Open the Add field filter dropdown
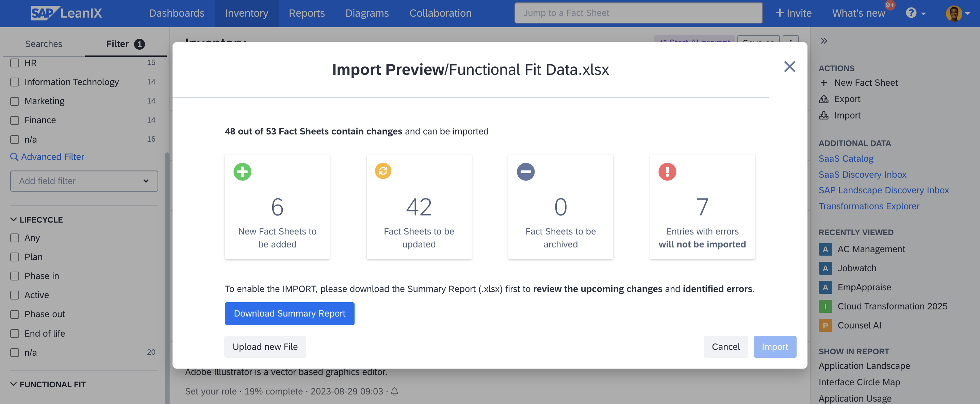Image resolution: width=980 pixels, height=404 pixels. pyautogui.click(x=84, y=181)
